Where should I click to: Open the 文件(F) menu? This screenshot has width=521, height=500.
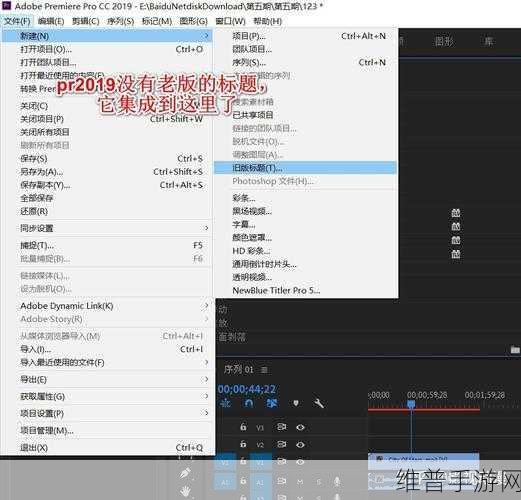(x=17, y=21)
